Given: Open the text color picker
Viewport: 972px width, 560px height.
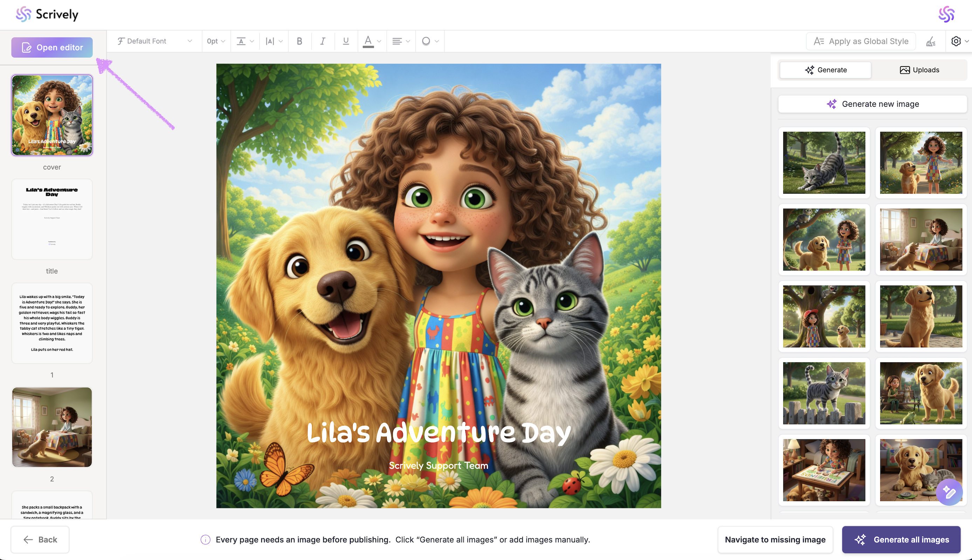Looking at the screenshot, I should pyautogui.click(x=371, y=41).
